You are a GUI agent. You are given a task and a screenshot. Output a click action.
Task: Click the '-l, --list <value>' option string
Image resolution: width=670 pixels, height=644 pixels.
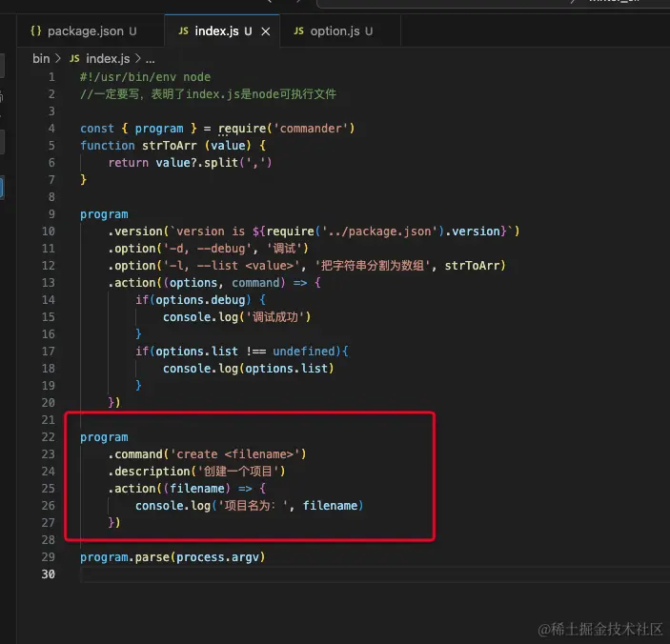pyautogui.click(x=232, y=266)
